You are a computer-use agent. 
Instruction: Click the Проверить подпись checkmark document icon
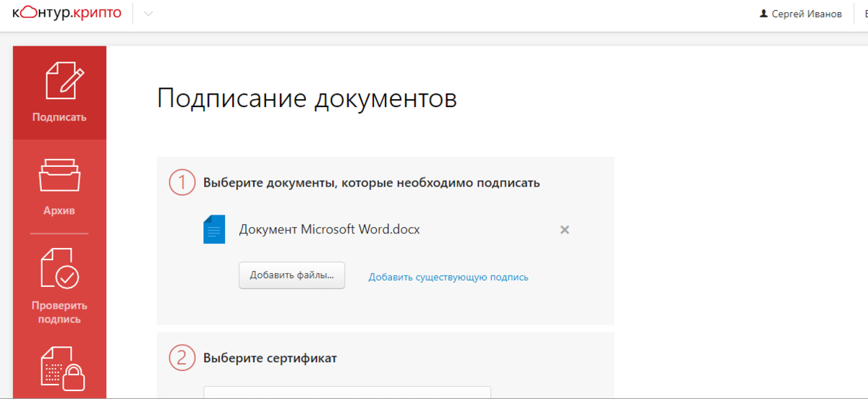point(59,268)
